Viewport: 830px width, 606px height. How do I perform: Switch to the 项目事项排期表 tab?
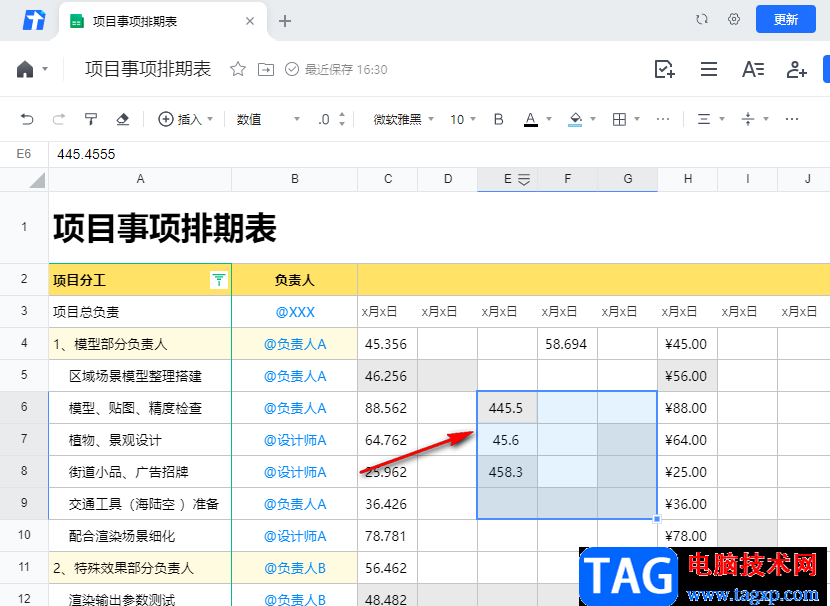pyautogui.click(x=160, y=20)
